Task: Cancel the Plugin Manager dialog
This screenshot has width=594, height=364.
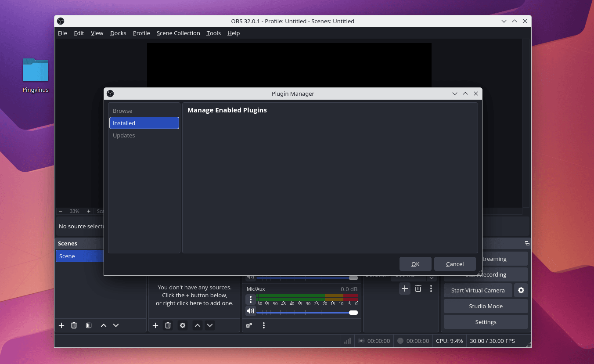Action: tap(455, 264)
